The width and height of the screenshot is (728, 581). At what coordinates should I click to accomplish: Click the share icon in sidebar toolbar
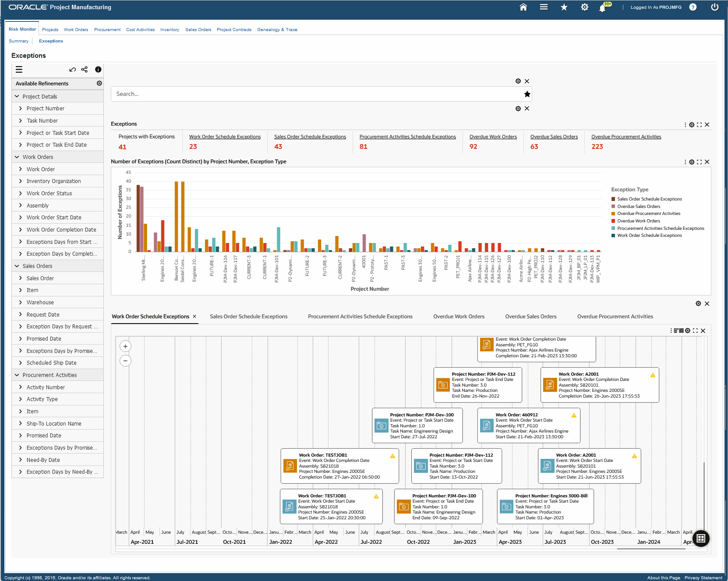85,69
